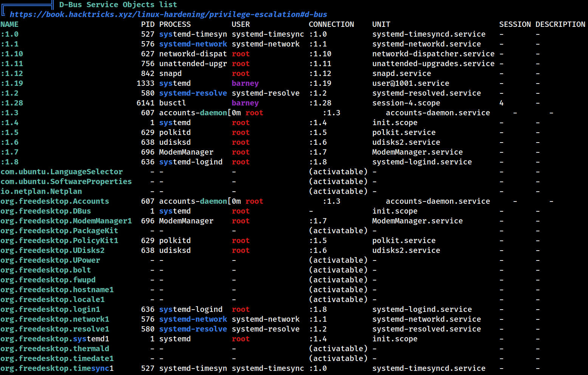Click udisks2.service unit on :1.6 row
The image size is (588, 375).
[x=406, y=142]
